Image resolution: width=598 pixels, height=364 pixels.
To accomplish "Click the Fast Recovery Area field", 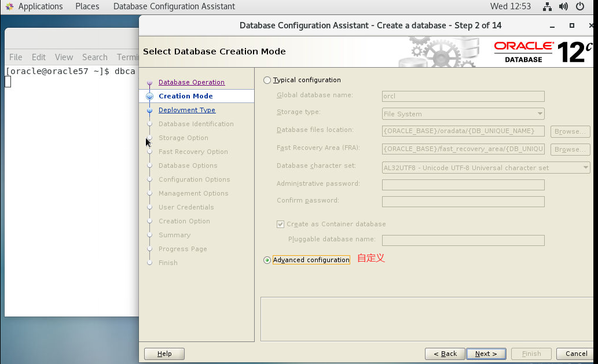I will click(x=463, y=149).
